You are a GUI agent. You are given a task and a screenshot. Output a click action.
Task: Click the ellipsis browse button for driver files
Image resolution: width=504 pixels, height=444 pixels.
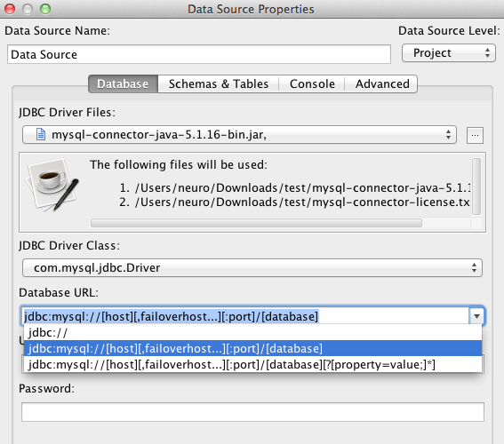(475, 135)
